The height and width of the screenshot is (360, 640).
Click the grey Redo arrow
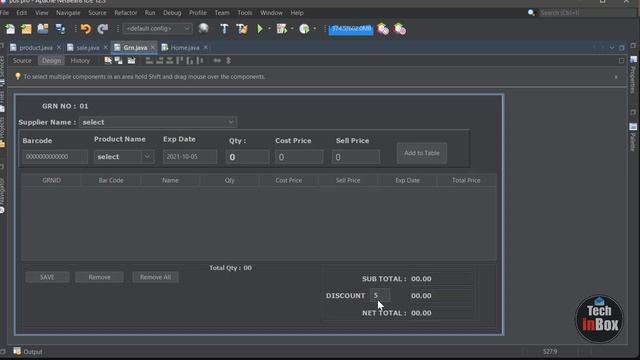[103, 29]
